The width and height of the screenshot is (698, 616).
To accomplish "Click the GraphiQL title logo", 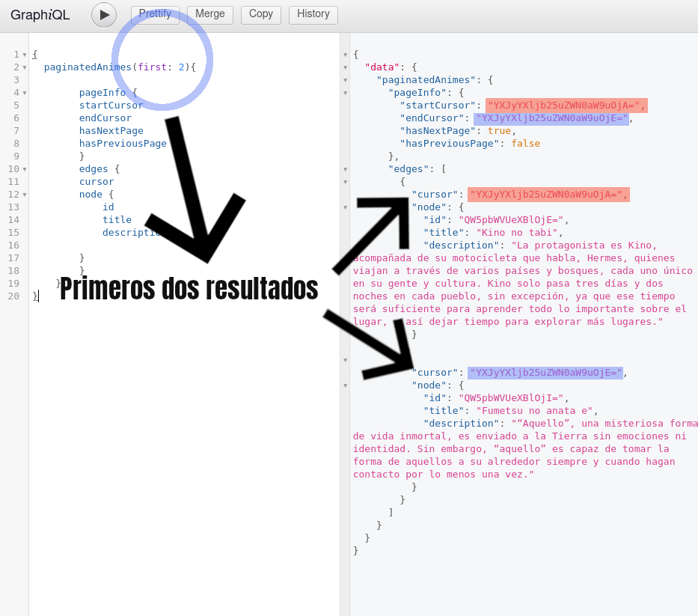I will 40,15.
